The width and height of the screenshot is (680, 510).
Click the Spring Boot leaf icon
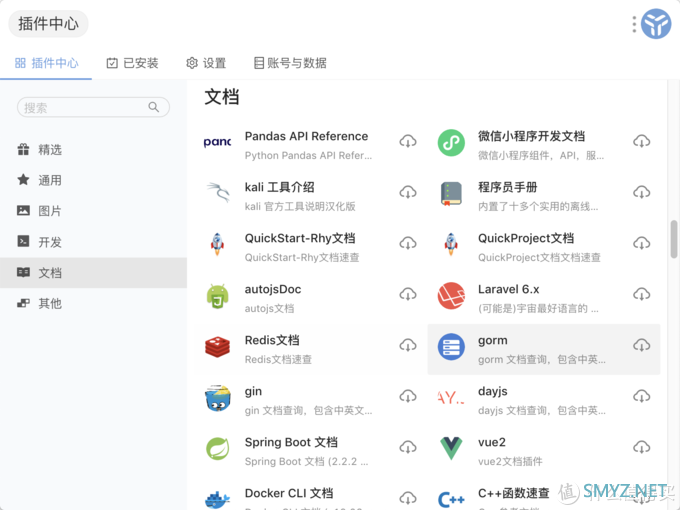(x=217, y=448)
